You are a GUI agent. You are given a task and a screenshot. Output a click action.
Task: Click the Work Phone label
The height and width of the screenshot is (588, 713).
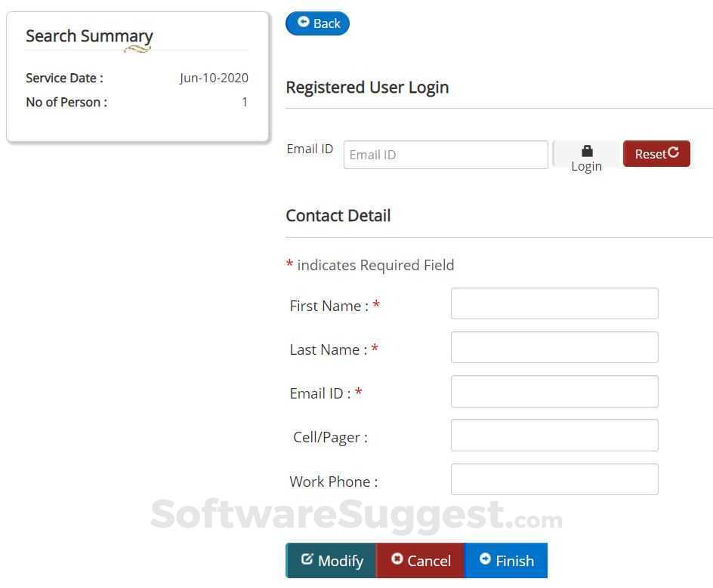pyautogui.click(x=333, y=482)
